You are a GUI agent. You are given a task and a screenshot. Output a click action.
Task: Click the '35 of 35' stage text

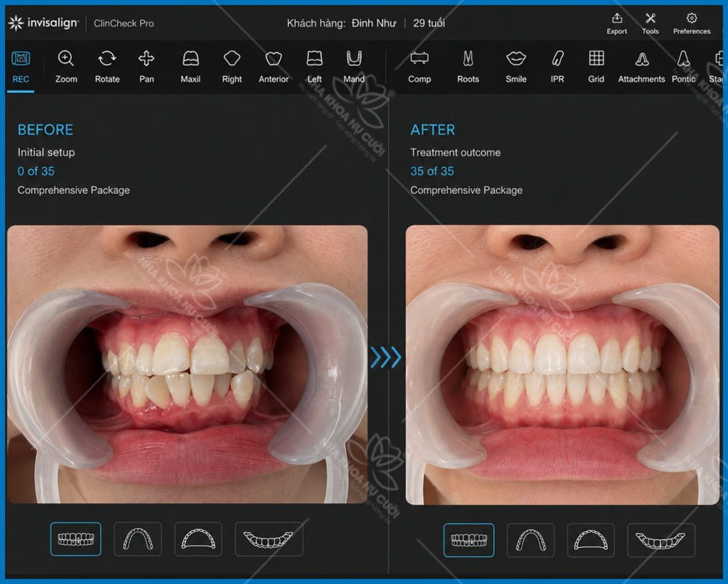[432, 171]
